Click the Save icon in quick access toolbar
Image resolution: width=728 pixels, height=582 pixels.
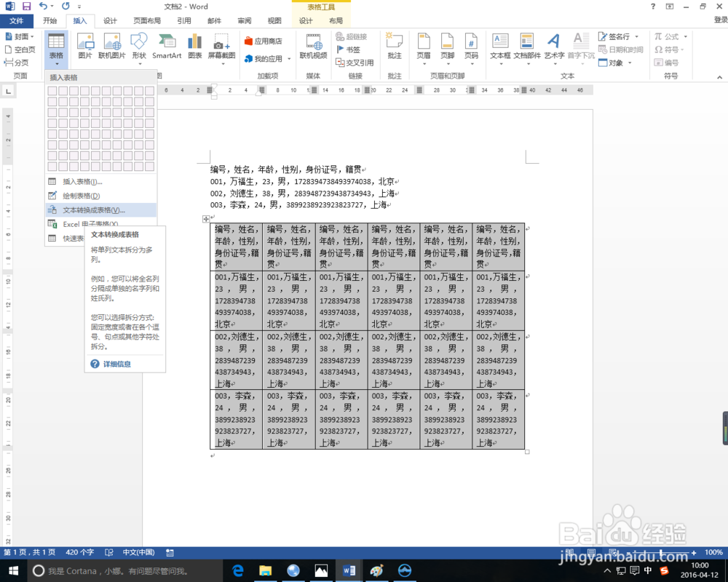26,7
